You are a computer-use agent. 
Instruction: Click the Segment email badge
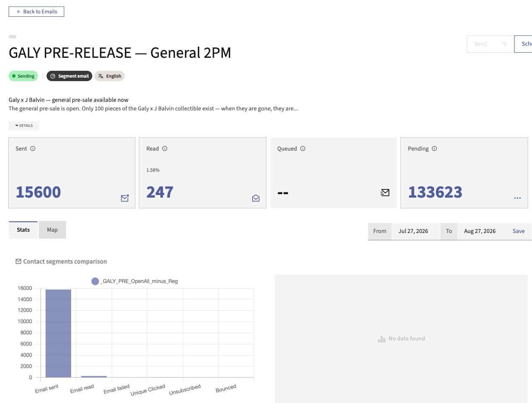pyautogui.click(x=69, y=76)
